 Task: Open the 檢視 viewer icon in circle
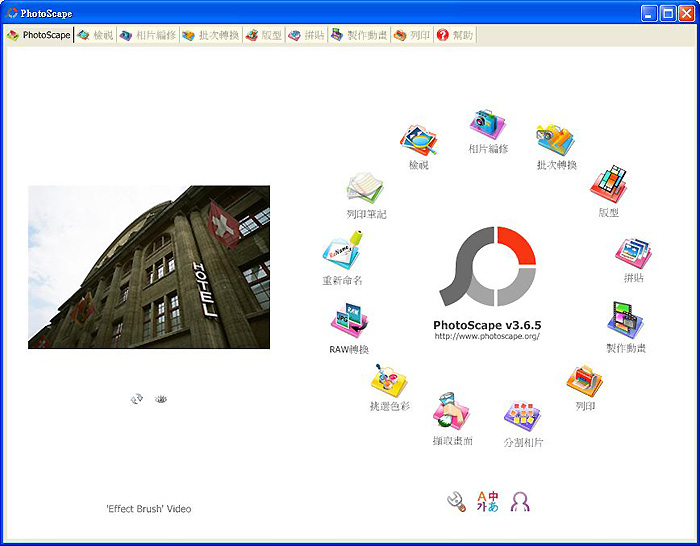point(418,140)
